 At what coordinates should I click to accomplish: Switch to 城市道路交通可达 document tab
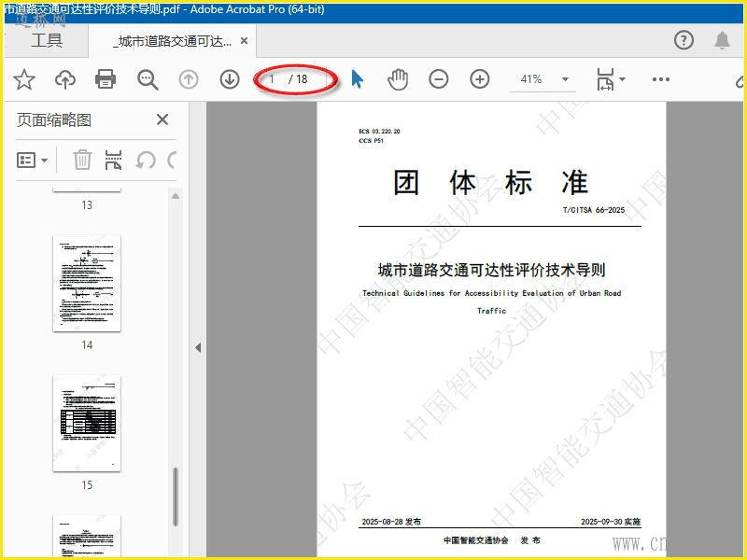[172, 41]
